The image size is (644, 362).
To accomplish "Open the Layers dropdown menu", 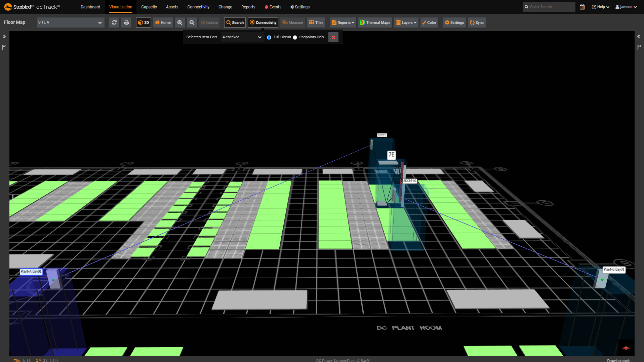I will click(x=406, y=23).
